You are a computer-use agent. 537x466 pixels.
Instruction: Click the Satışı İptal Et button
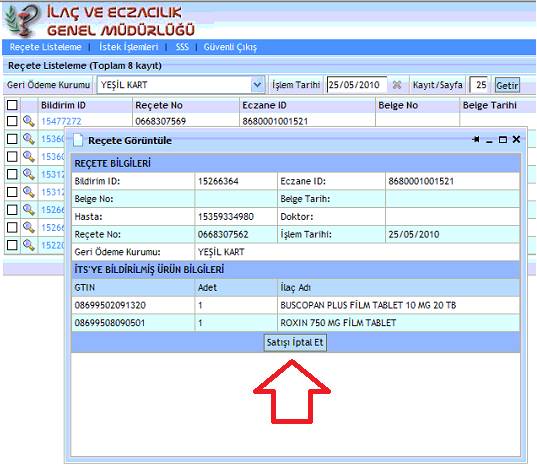tap(295, 342)
